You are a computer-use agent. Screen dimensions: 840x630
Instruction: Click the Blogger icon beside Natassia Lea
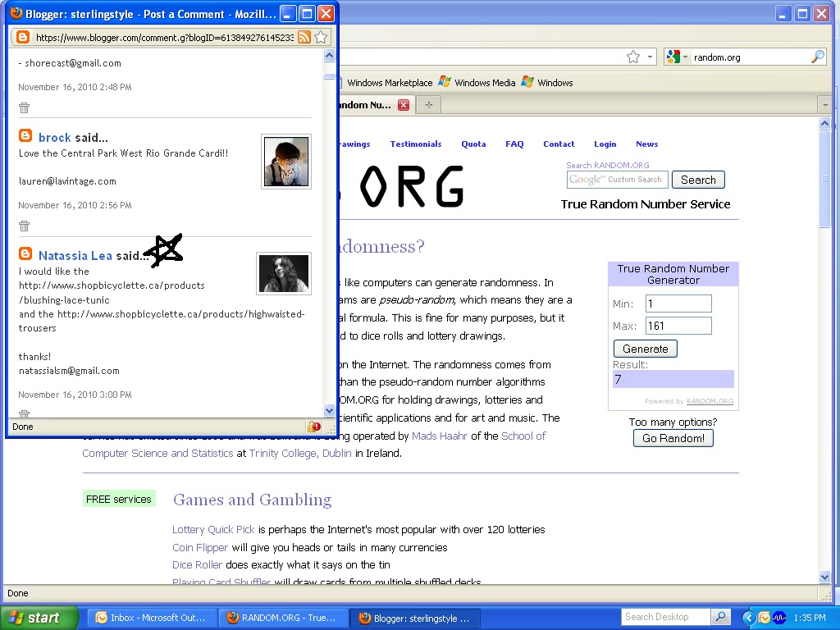click(25, 253)
